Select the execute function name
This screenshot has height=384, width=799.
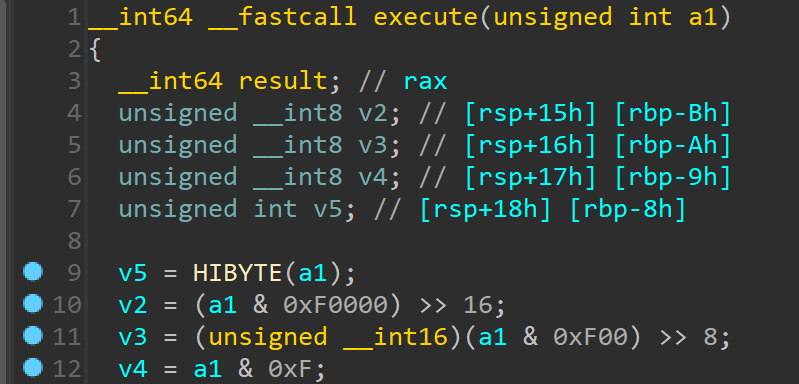(426, 17)
